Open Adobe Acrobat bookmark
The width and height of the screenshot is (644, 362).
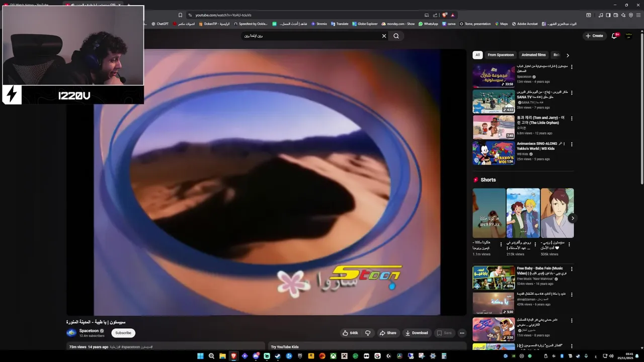tap(524, 24)
